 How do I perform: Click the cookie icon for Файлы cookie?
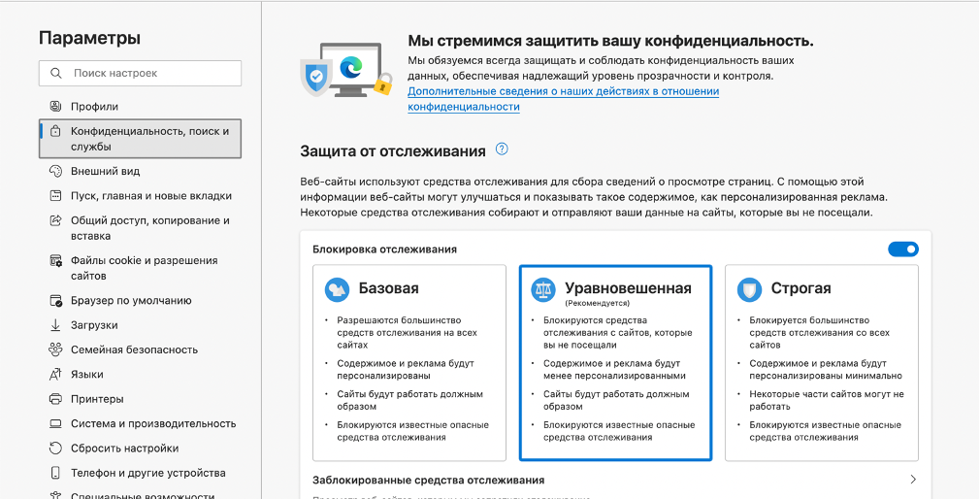[55, 260]
